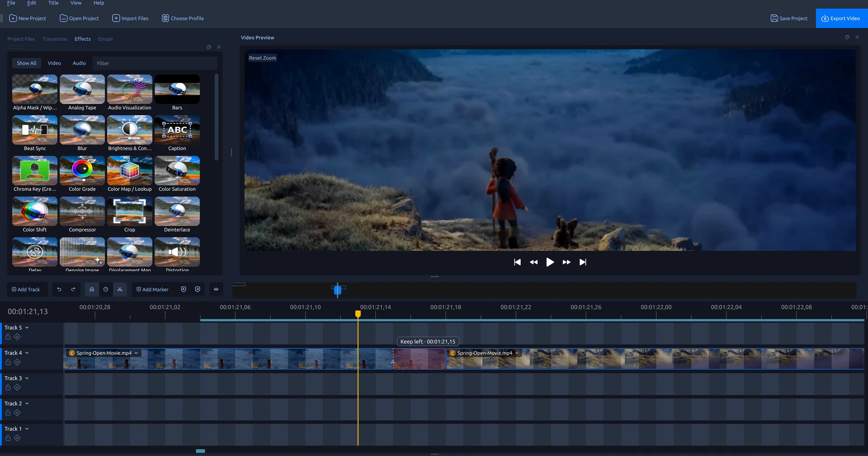Jump to end of the video
The image size is (868, 456).
[583, 262]
